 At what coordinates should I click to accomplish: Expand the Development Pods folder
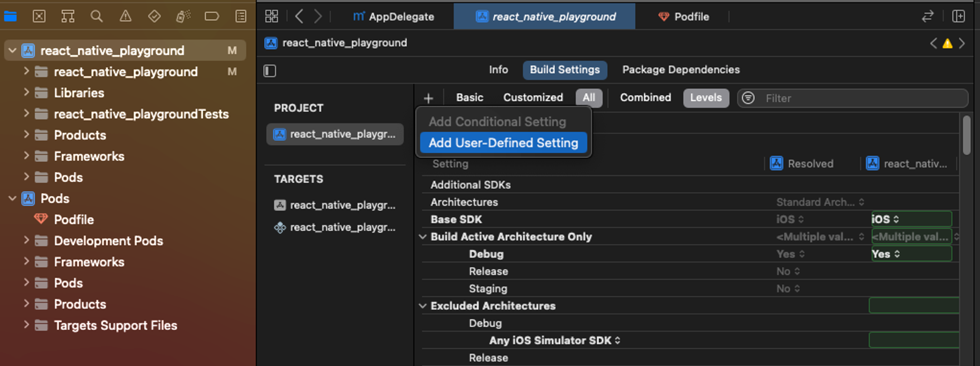click(x=26, y=241)
